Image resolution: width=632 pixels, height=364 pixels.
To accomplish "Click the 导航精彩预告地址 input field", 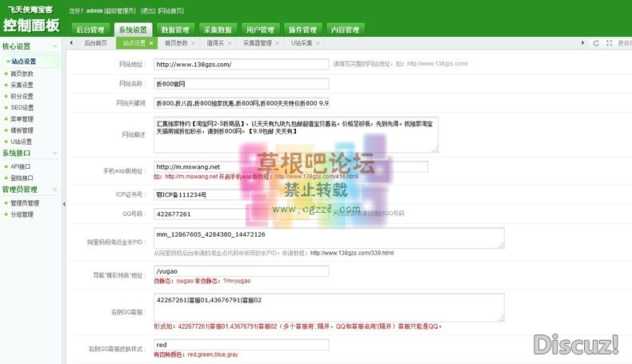I will pyautogui.click(x=241, y=271).
